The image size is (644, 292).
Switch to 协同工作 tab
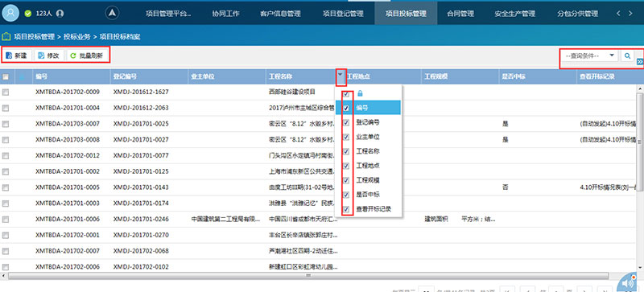pos(226,14)
